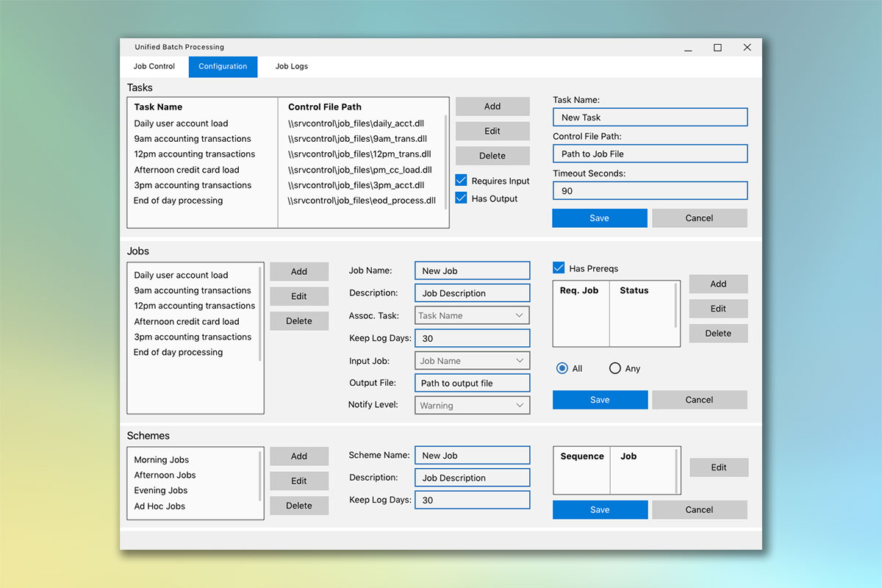Save the Jobs section settings

coord(600,400)
